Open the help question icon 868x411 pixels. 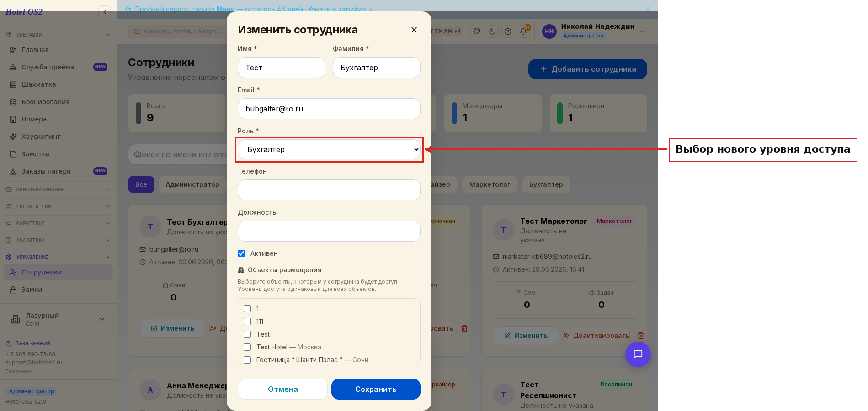(508, 32)
